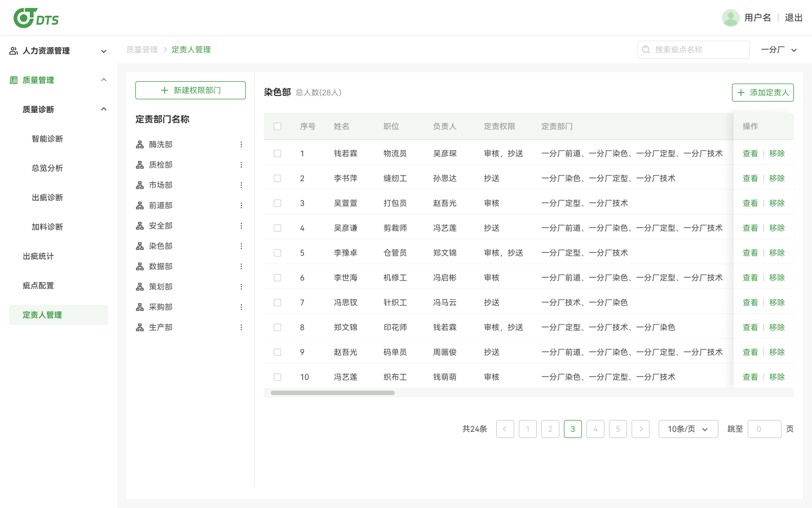Go to previous page arrow
Screen dimensions: 812x508
pyautogui.click(x=505, y=429)
